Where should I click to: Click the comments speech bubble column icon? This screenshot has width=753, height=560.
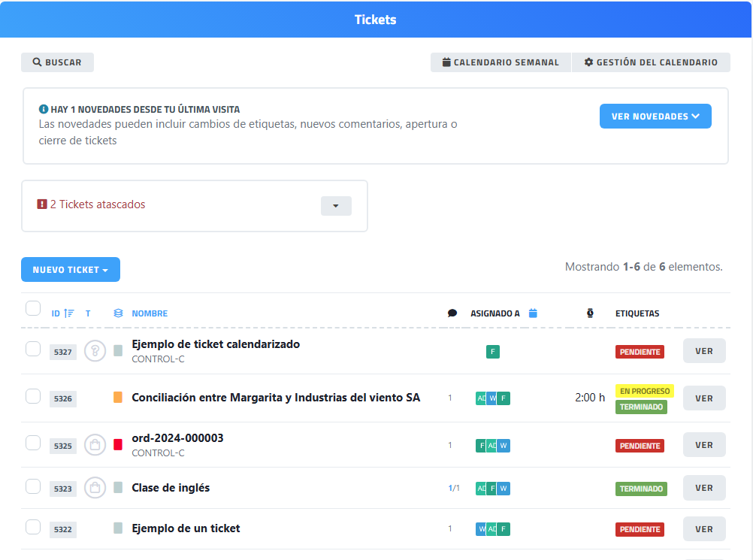[x=452, y=313]
